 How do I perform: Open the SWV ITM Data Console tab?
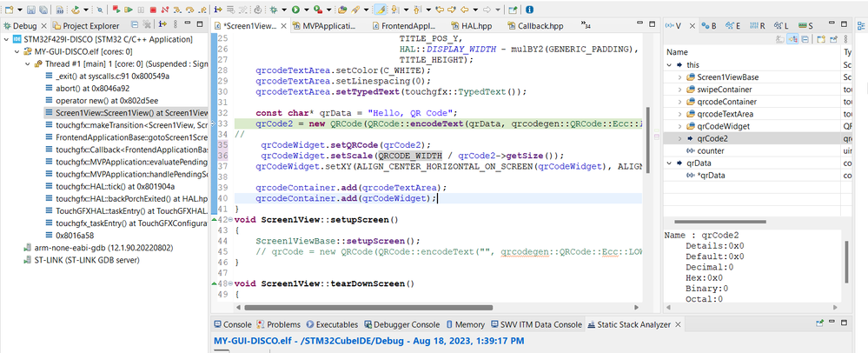click(536, 324)
